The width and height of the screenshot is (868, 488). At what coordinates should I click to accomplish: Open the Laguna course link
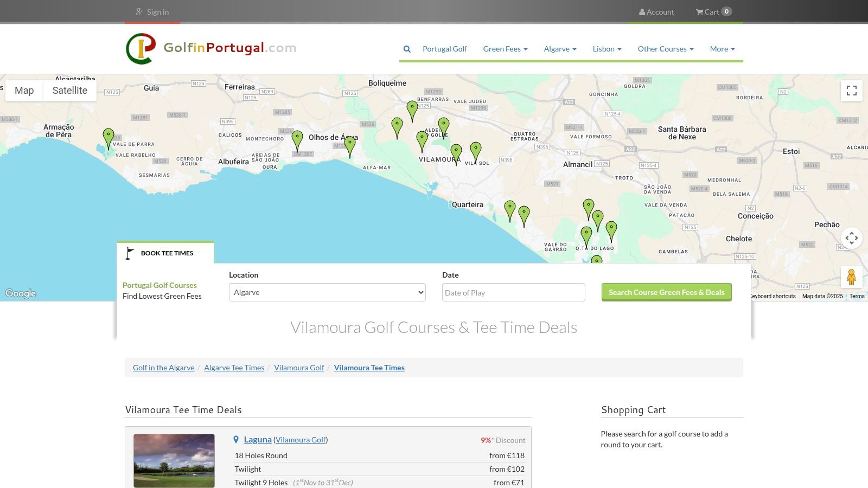[x=258, y=440]
